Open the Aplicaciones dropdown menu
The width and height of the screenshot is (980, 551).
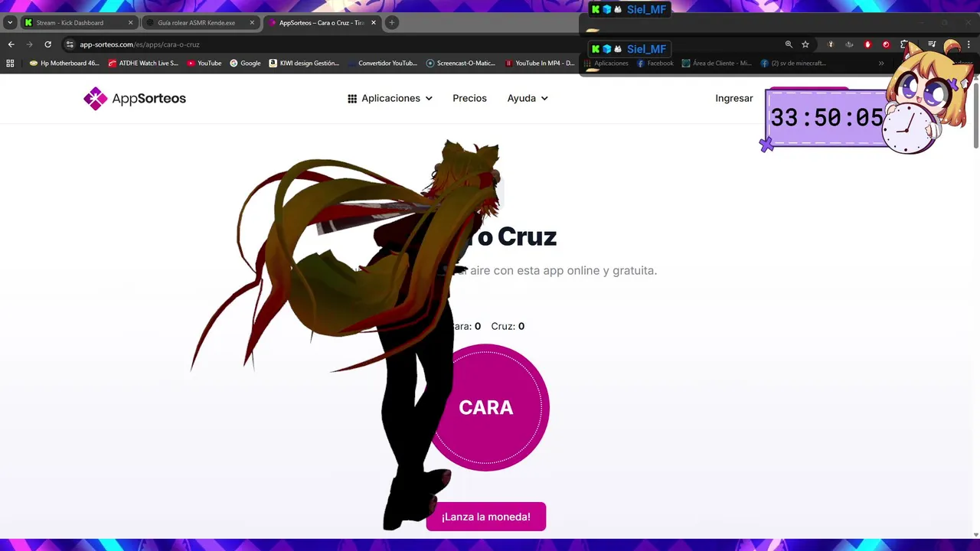pos(390,98)
